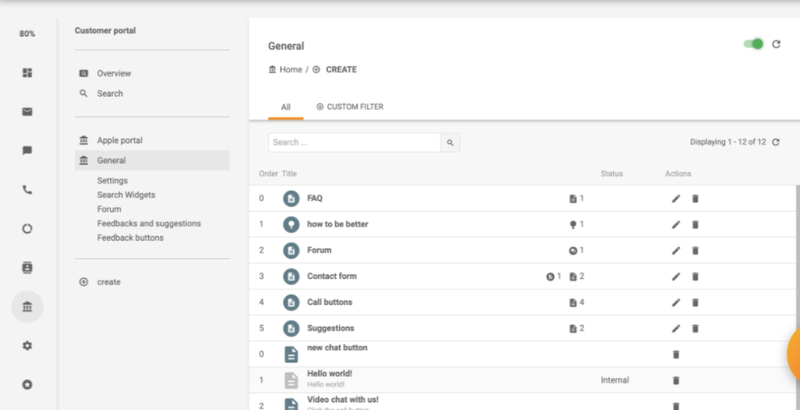This screenshot has height=410, width=800.
Task: Open Feedbacks and suggestions link
Action: click(x=149, y=224)
